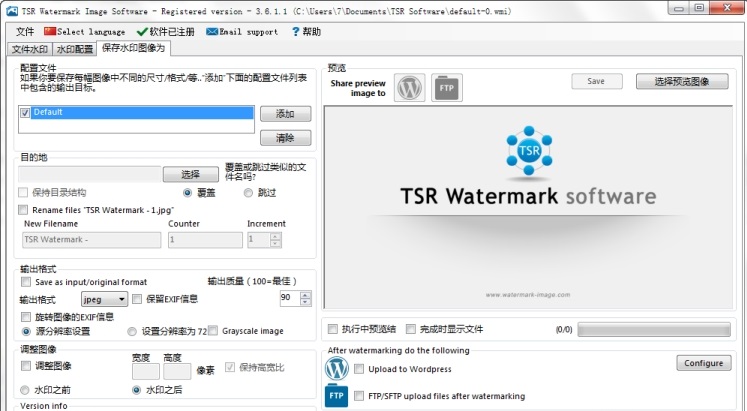Select the 源分辨率设置 radio button

(26, 331)
